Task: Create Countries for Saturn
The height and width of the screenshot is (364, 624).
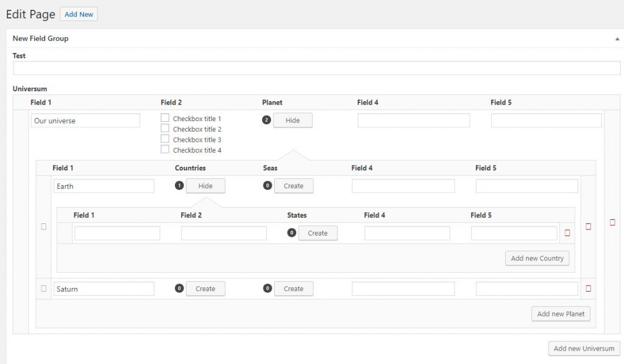Action: 205,289
